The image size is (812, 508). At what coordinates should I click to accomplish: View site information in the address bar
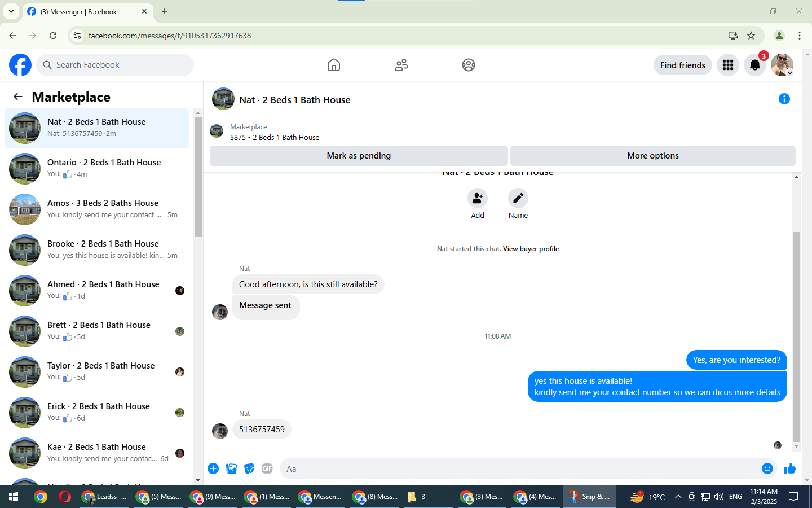click(x=77, y=36)
